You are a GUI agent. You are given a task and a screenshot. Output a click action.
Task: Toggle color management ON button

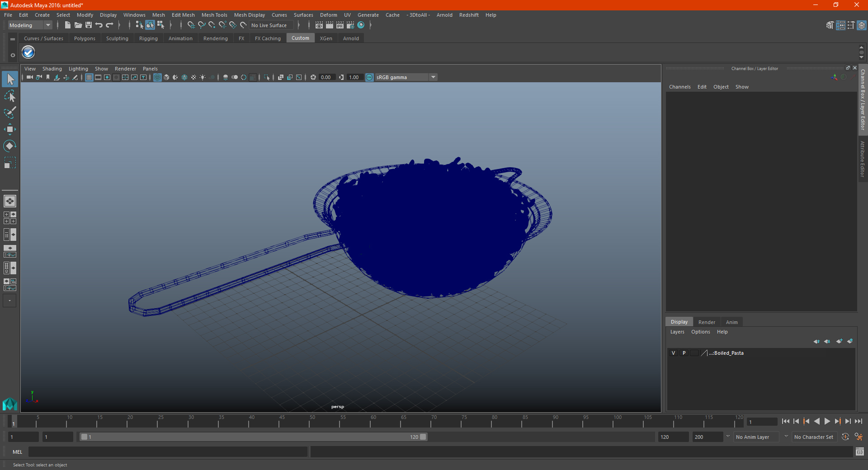click(369, 77)
